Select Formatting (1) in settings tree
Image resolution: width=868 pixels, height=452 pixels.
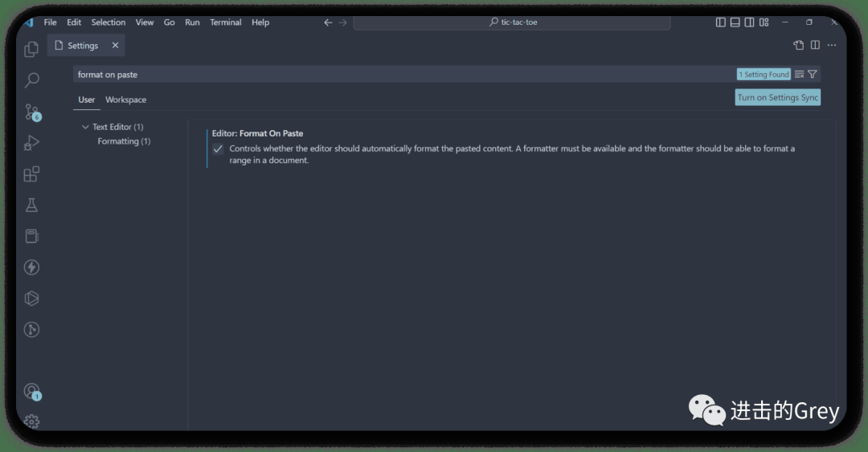click(x=124, y=141)
